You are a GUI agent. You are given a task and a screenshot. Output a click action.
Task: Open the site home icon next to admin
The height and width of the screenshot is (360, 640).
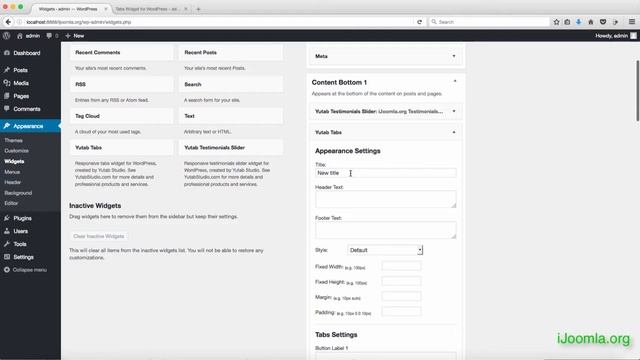[19, 36]
